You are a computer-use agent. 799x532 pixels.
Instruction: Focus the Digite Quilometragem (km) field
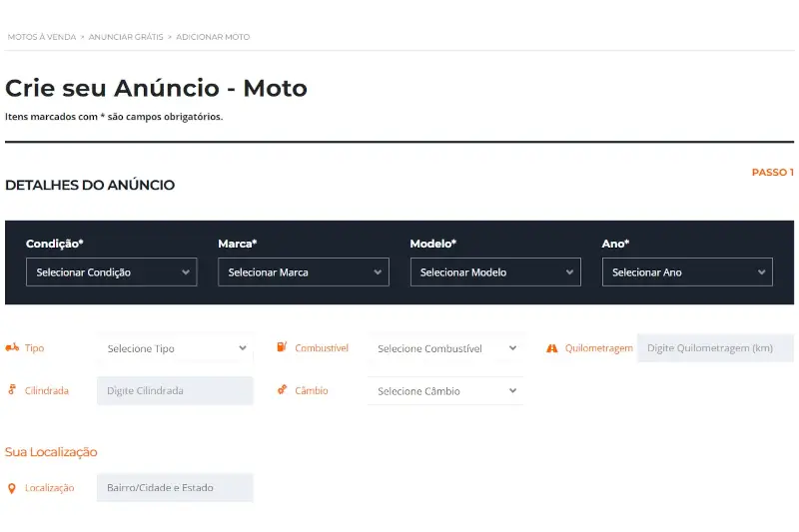click(715, 348)
